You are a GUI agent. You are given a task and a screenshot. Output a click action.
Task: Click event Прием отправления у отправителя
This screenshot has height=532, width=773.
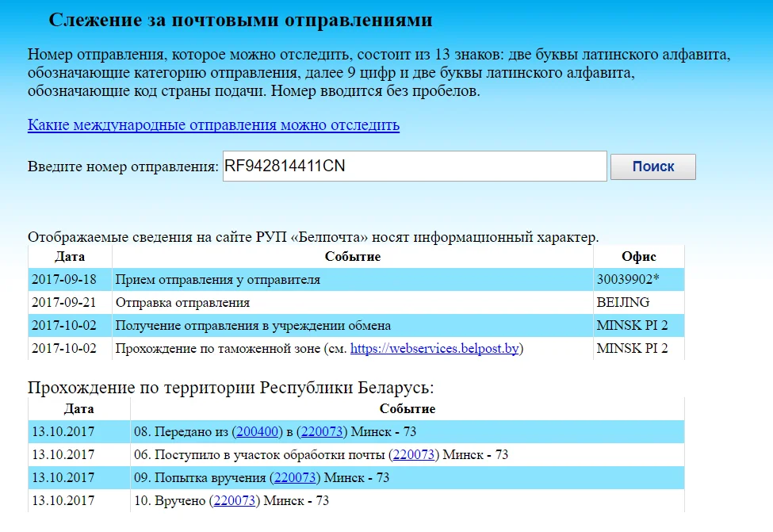[x=218, y=280]
